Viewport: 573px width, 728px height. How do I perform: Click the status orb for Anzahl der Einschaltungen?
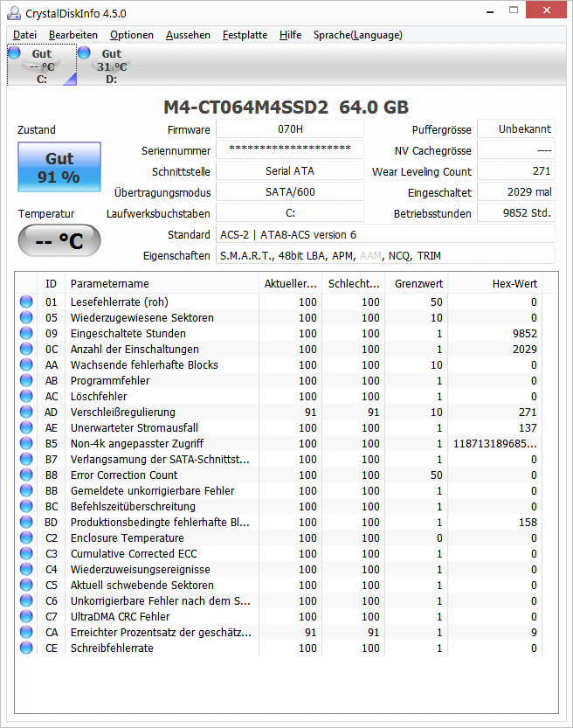click(x=26, y=350)
